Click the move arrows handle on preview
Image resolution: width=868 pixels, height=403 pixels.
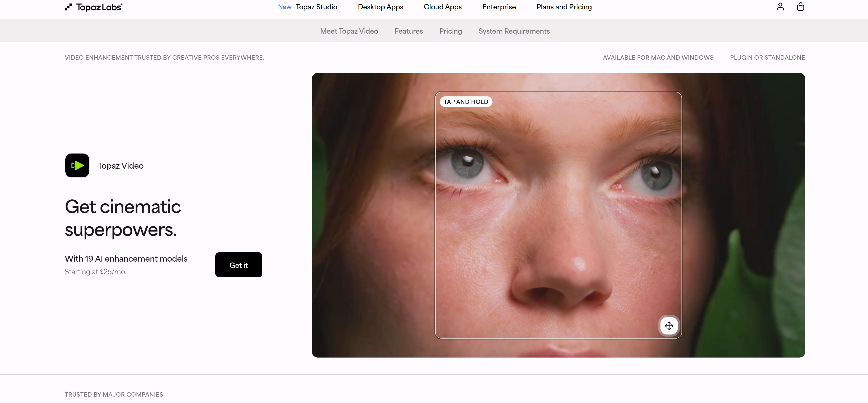click(x=669, y=326)
